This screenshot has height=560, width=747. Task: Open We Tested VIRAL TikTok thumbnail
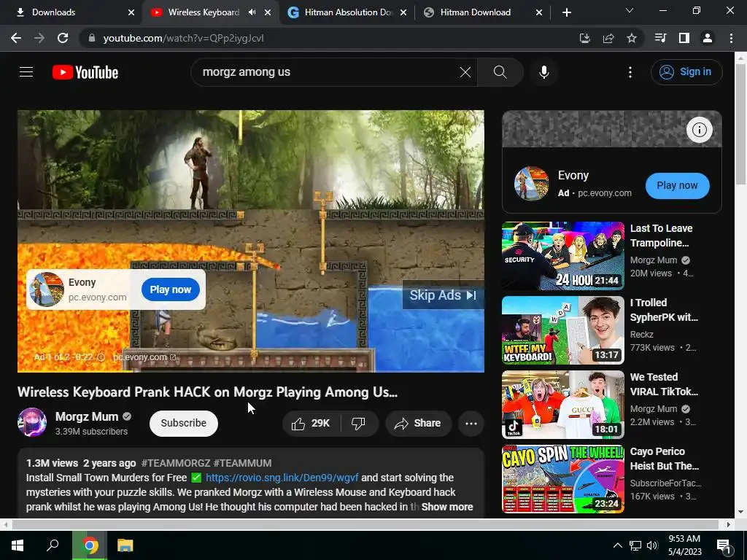(562, 404)
